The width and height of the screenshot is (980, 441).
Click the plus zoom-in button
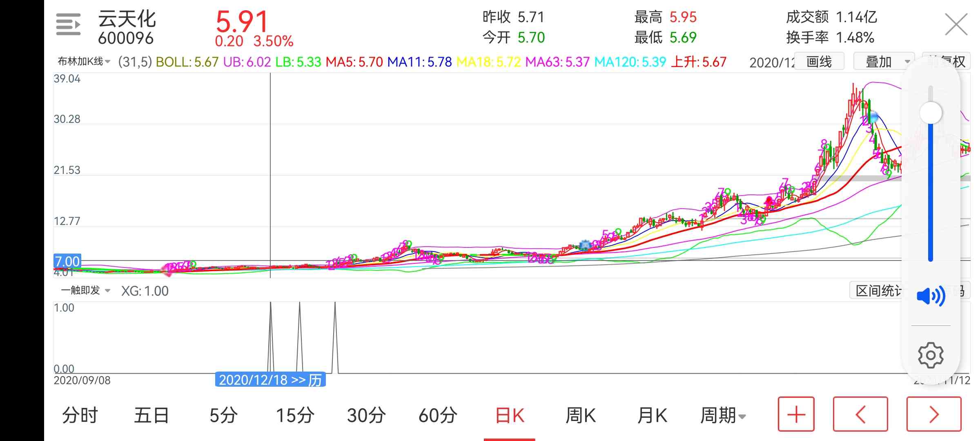tap(796, 414)
